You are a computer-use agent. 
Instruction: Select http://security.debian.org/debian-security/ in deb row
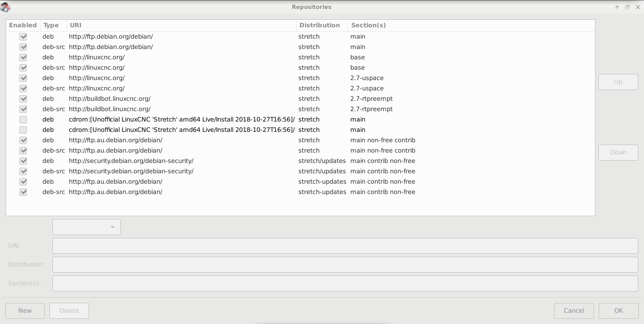(131, 161)
